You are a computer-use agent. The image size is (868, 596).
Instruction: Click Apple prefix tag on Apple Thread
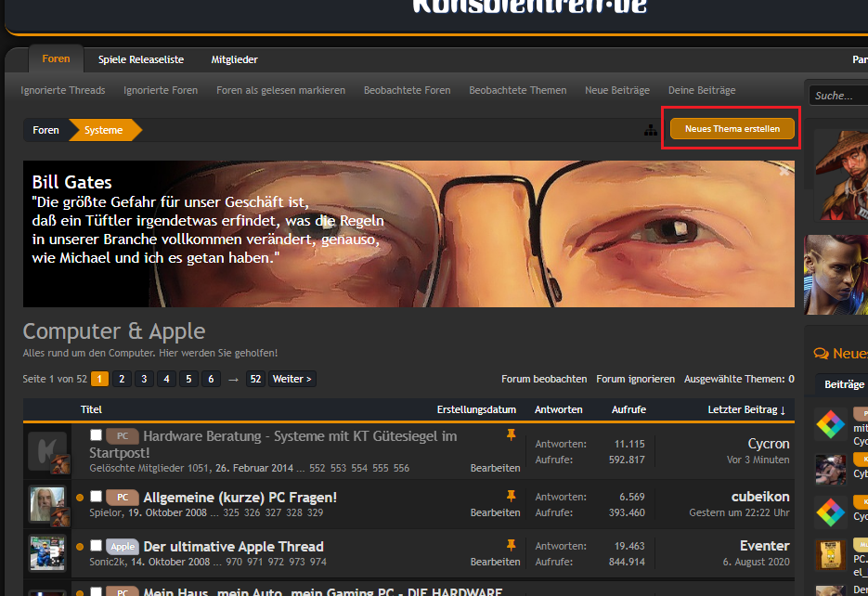(x=123, y=546)
